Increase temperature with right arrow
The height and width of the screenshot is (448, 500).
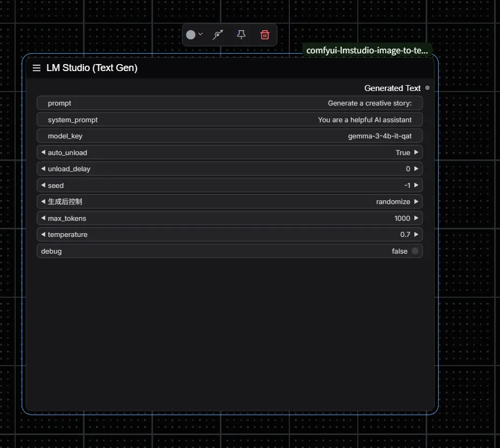pyautogui.click(x=416, y=234)
